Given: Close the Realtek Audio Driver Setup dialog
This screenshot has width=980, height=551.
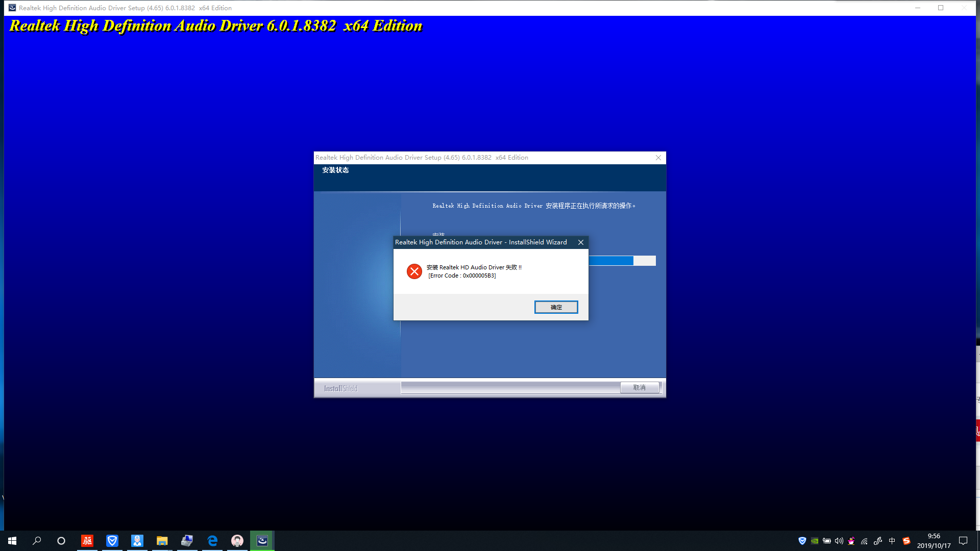Looking at the screenshot, I should 658,158.
